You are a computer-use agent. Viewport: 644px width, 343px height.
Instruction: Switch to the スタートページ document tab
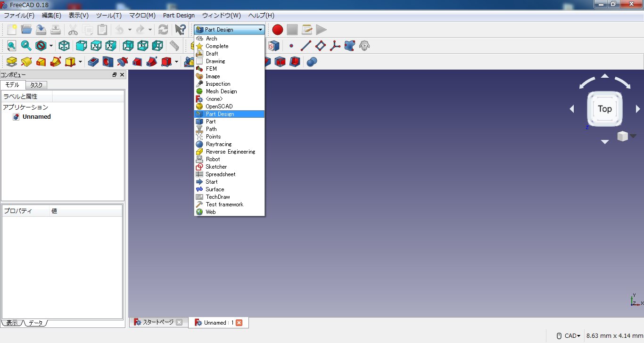tap(158, 322)
